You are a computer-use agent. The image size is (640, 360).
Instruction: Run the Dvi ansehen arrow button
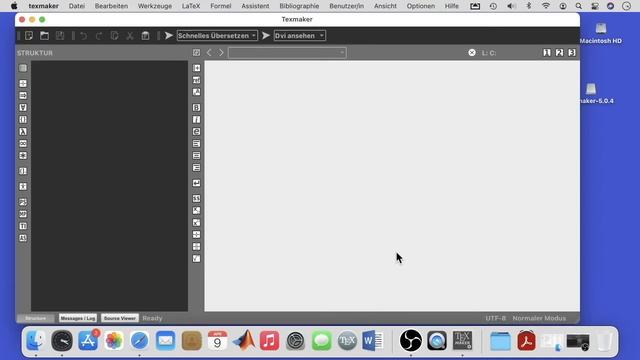click(x=266, y=36)
